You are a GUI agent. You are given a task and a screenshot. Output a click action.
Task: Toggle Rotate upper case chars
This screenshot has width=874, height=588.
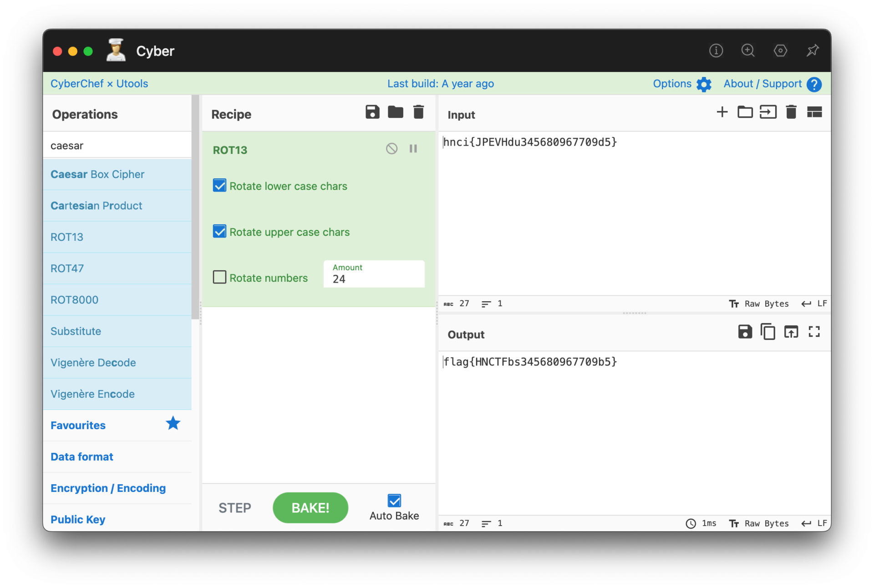coord(219,232)
